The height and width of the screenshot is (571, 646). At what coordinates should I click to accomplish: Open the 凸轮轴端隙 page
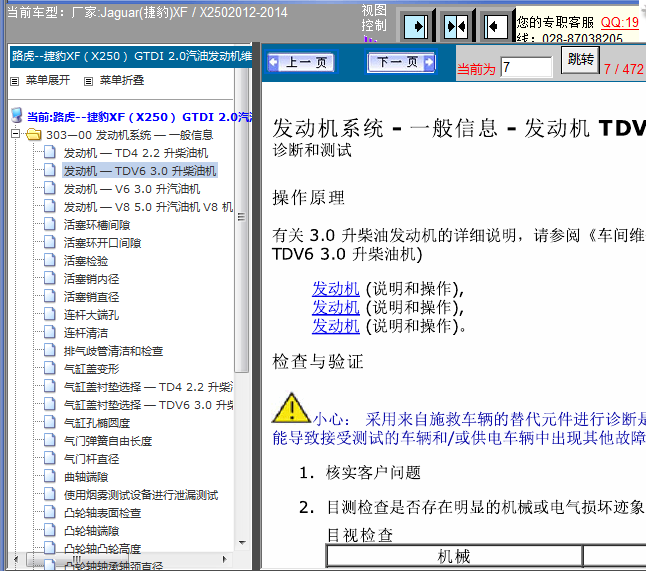pos(91,531)
